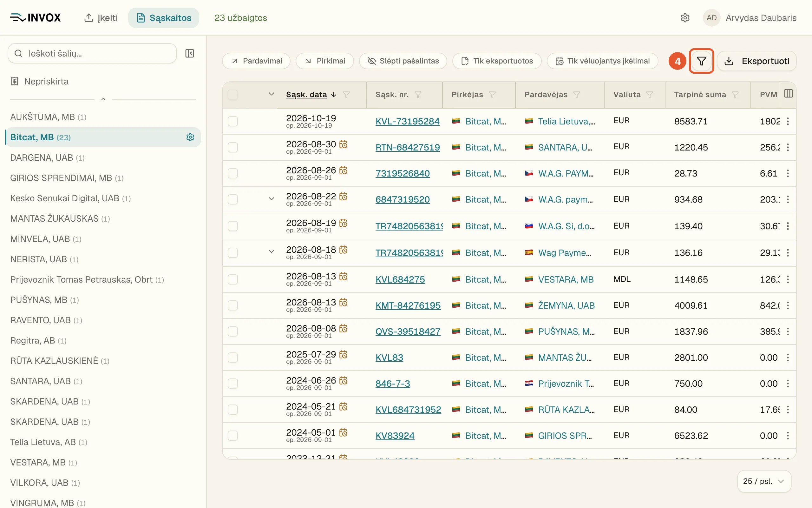Select checkbox for invoice KVL83

pyautogui.click(x=233, y=358)
